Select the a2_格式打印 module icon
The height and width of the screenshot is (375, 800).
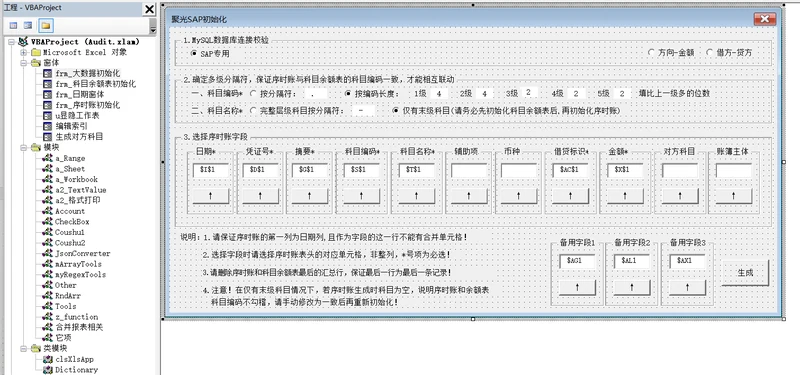(x=47, y=201)
